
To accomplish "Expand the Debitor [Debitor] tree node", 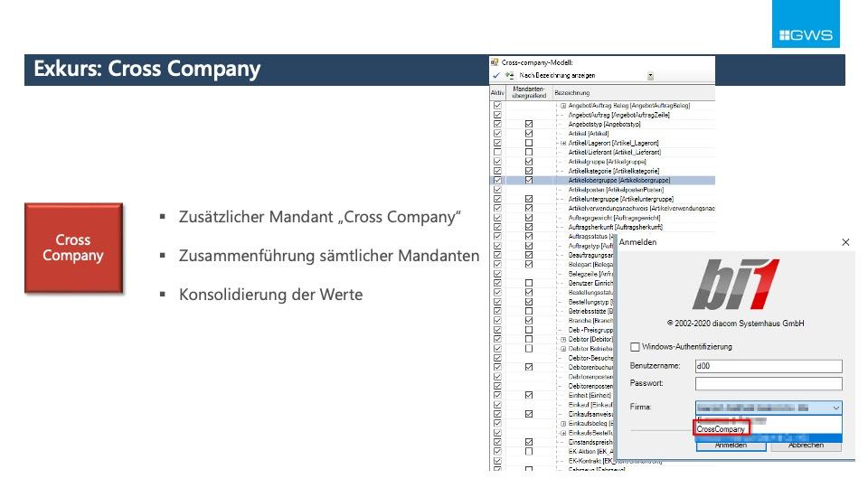I will [x=563, y=339].
